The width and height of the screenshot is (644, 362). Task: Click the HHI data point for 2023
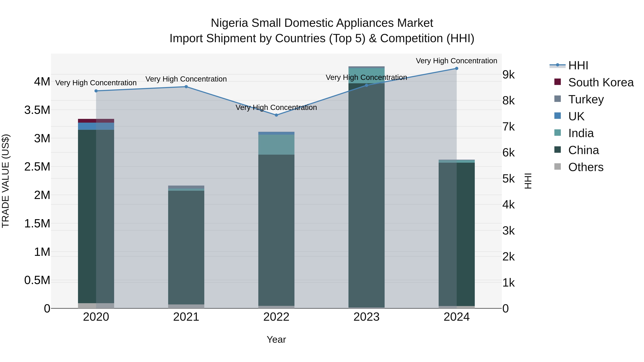pyautogui.click(x=367, y=85)
